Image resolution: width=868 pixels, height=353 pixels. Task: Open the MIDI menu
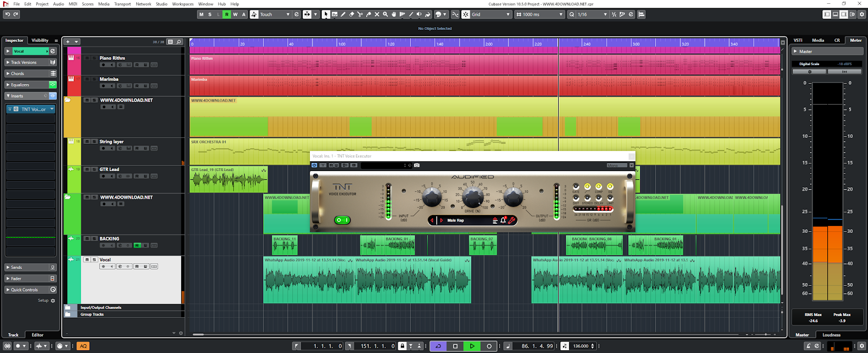[x=73, y=4]
